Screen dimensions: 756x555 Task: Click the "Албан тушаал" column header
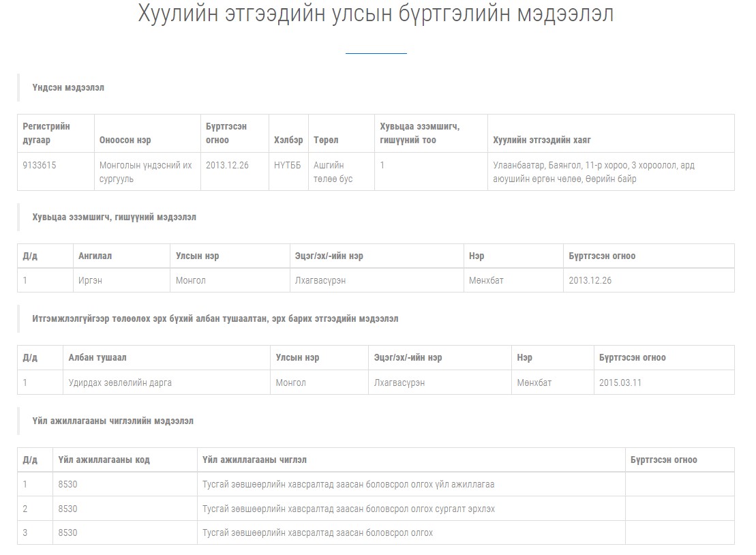(97, 357)
